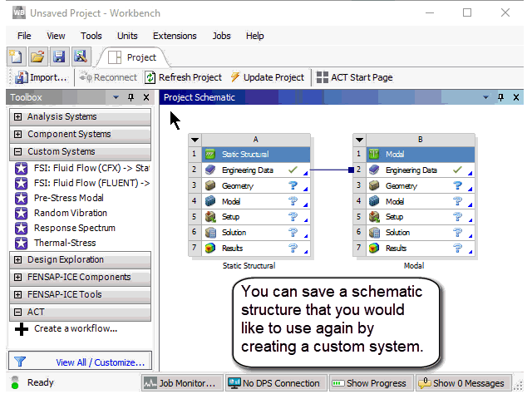532x399 pixels.
Task: Click Refresh Project
Action: [x=183, y=77]
